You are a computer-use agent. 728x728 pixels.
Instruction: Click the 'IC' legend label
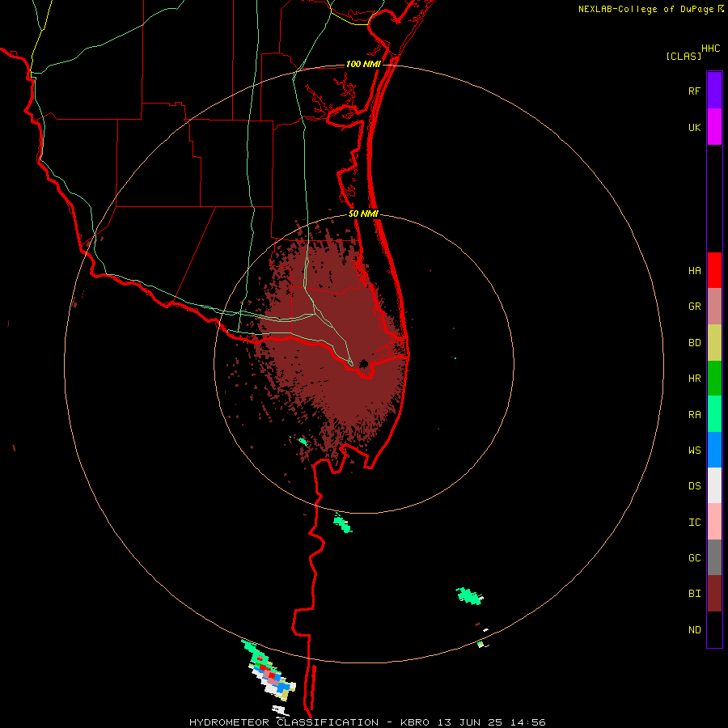pyautogui.click(x=694, y=523)
